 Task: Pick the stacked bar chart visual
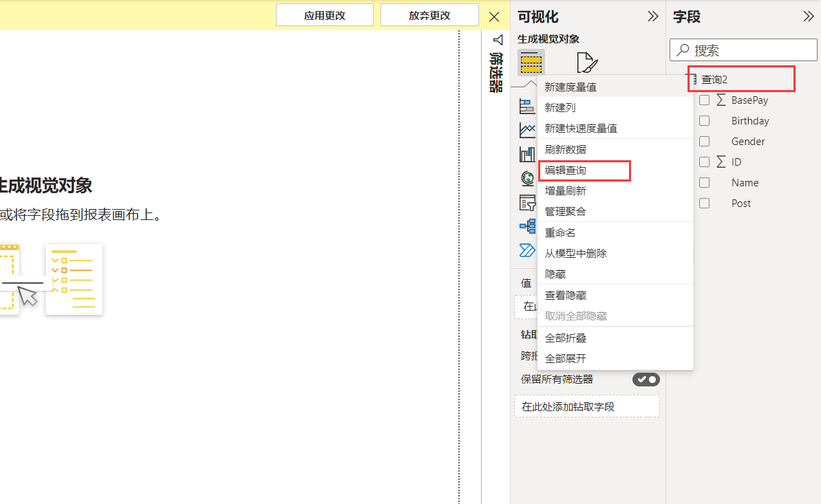(x=527, y=107)
